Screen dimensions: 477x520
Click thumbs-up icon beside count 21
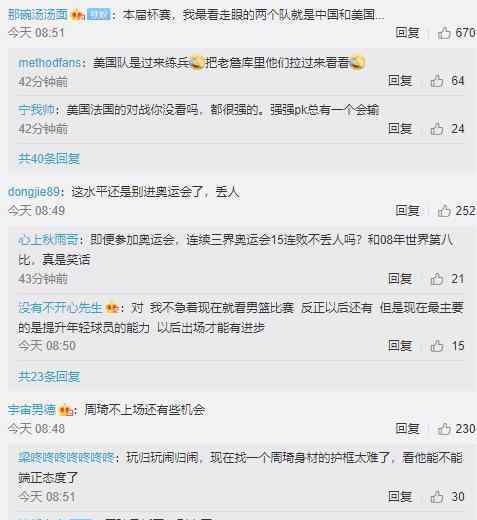(437, 279)
